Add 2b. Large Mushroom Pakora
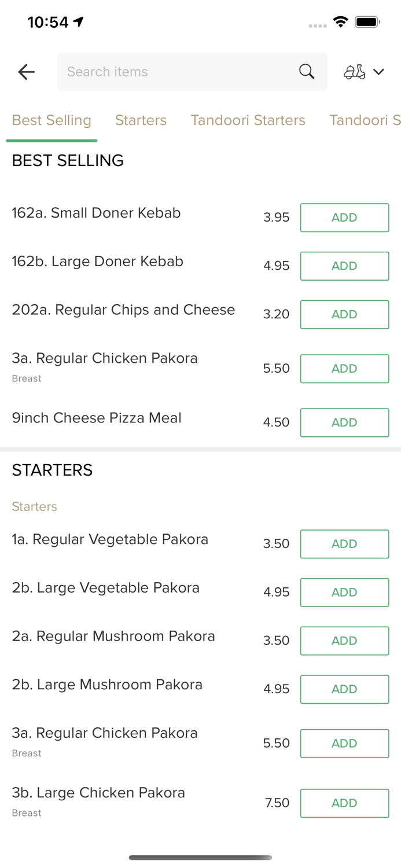This screenshot has width=401, height=868. coord(344,689)
